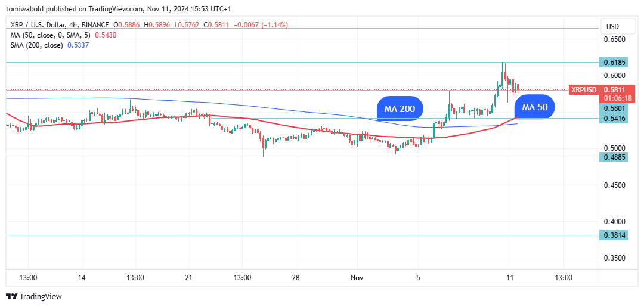This screenshot has width=644, height=307.
Task: Select the MA 50 callout label
Action: click(x=534, y=107)
